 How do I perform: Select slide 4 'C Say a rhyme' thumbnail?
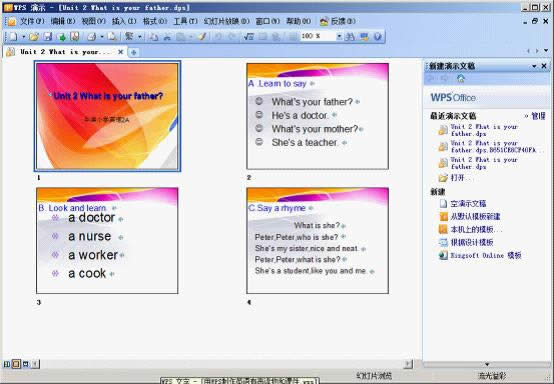(x=317, y=240)
